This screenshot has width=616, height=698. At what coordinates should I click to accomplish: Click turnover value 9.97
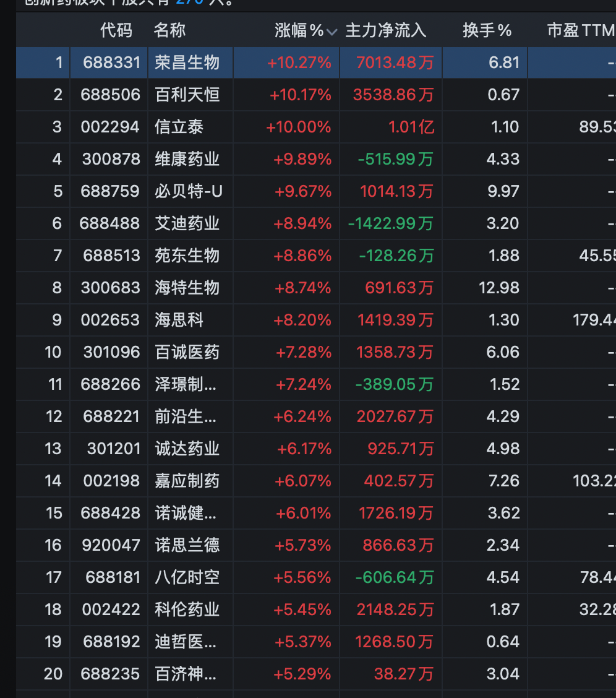coord(503,191)
